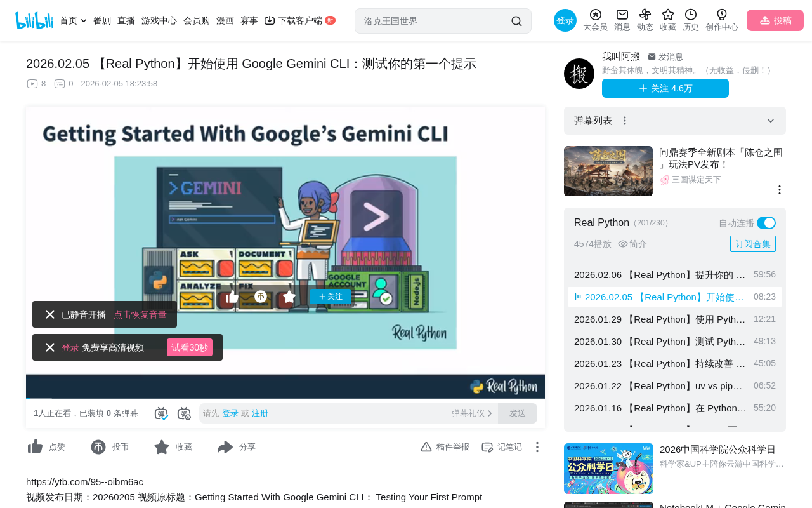Play 2026.01.30 测试 Pyth playlist video
Image resolution: width=812 pixels, height=508 pixels.
675,342
